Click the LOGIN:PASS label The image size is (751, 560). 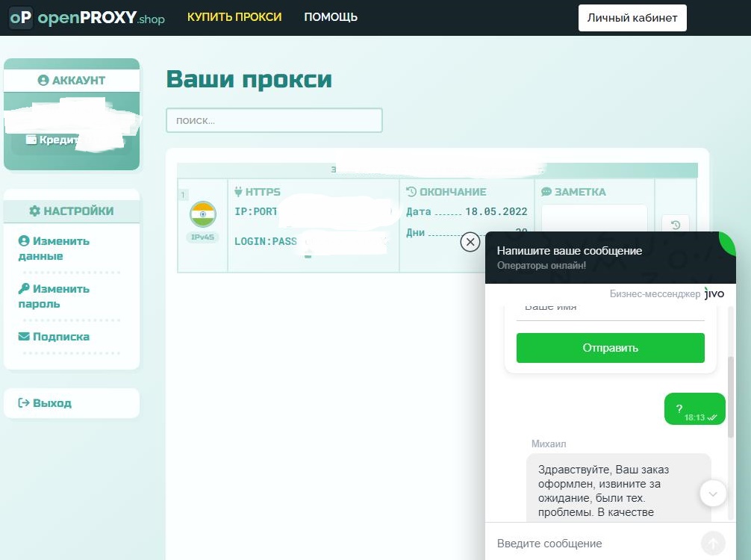265,241
